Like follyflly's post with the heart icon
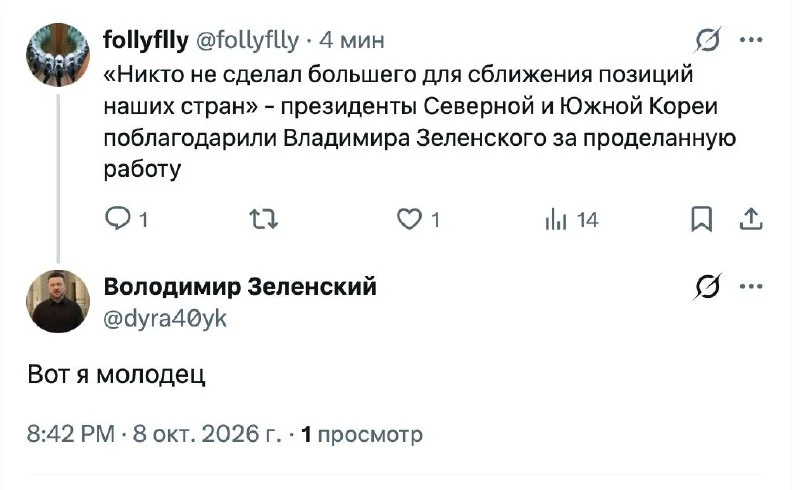800x490 pixels. [409, 219]
